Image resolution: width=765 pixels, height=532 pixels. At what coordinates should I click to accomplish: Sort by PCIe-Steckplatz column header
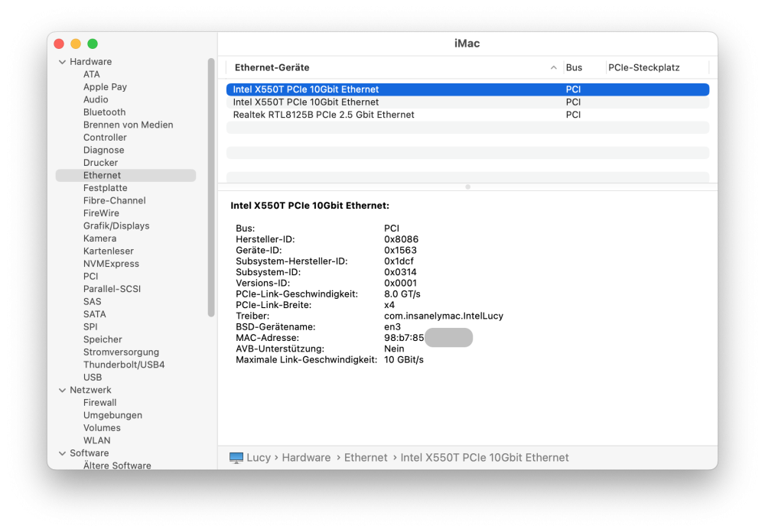tap(643, 68)
